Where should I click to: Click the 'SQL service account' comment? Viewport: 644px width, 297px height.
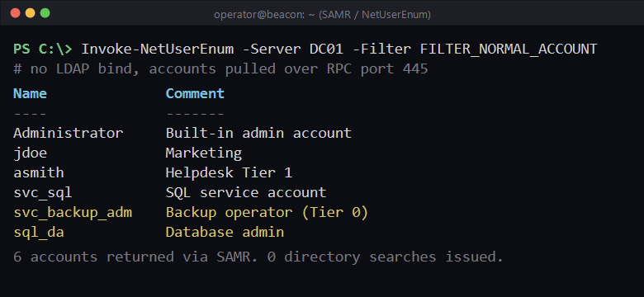[246, 193]
